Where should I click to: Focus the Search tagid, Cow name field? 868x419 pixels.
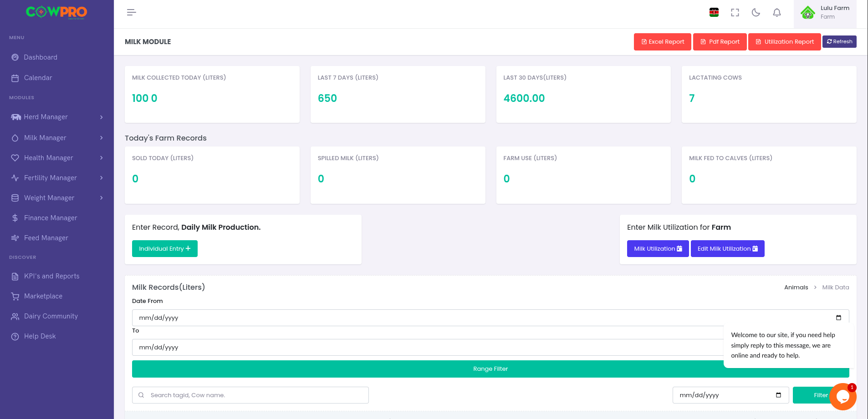coord(255,395)
